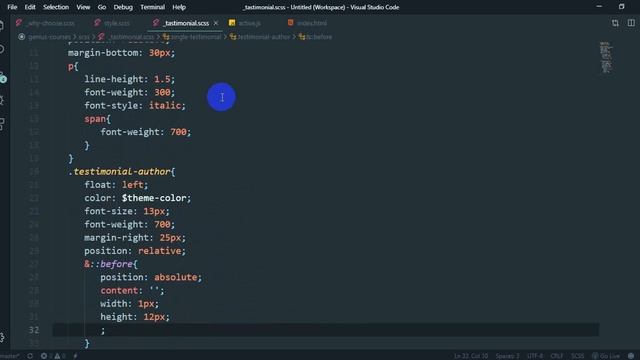
Task: Switch to the style.scss tab
Action: [111, 23]
